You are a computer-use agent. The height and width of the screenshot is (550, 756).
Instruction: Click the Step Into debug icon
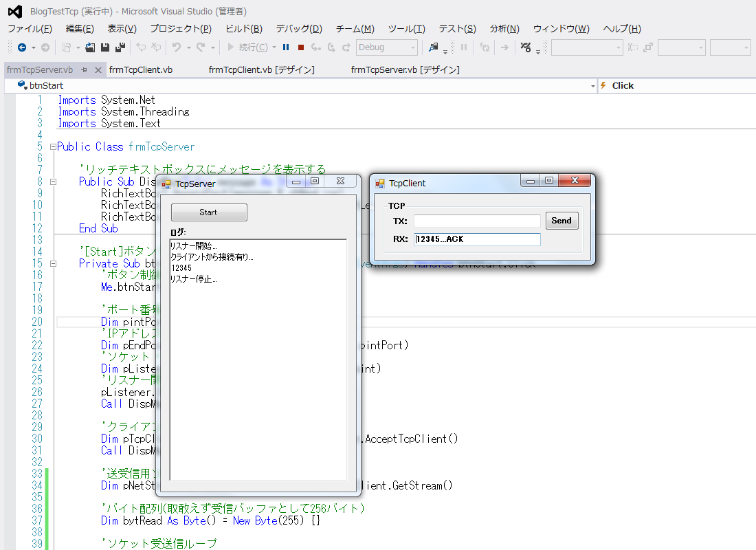tap(316, 47)
